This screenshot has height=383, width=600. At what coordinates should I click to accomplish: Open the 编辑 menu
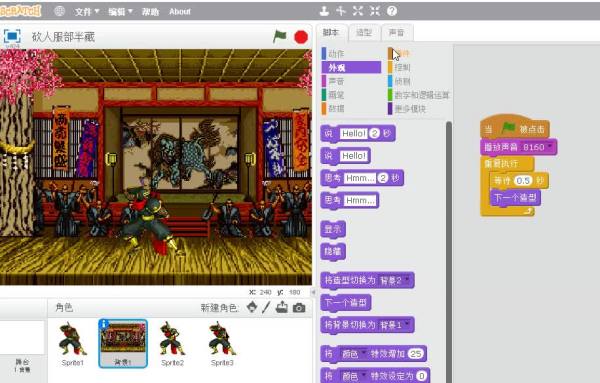[120, 12]
